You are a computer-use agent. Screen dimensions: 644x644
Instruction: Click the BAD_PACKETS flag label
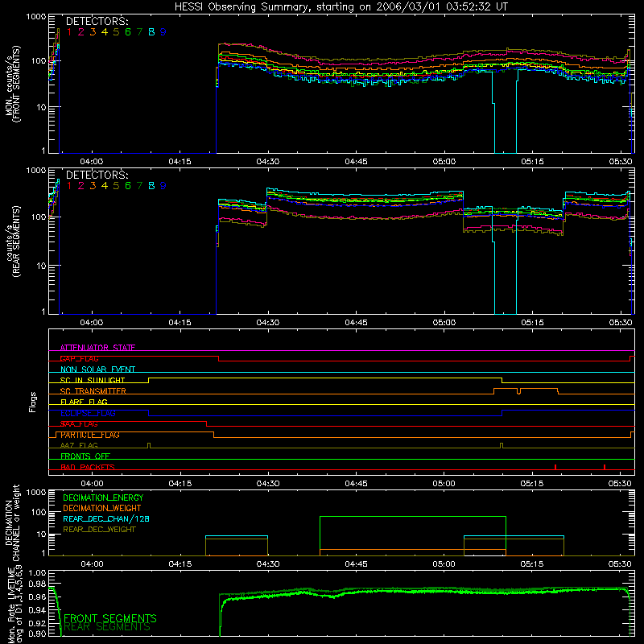click(x=88, y=467)
